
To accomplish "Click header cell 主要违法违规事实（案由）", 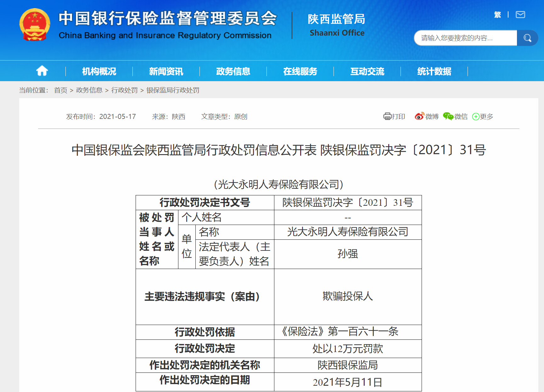I will (x=205, y=296).
